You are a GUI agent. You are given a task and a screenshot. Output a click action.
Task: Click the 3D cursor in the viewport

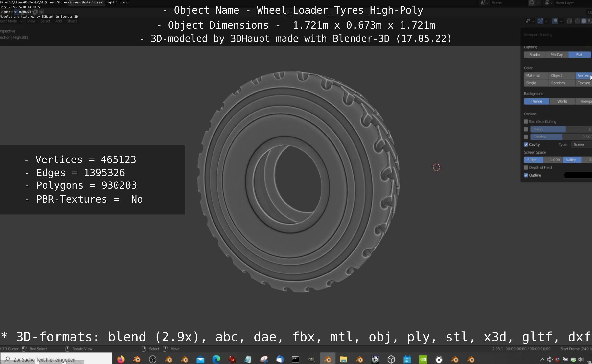point(437,167)
